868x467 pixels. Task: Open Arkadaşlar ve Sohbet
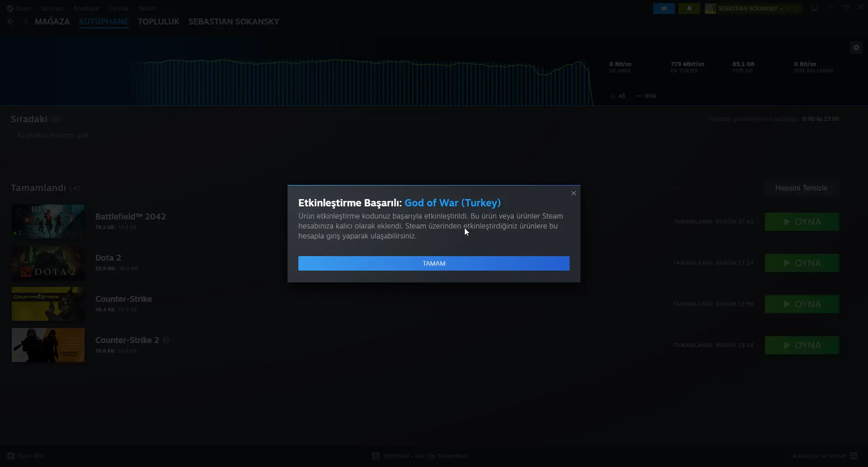tap(825, 456)
